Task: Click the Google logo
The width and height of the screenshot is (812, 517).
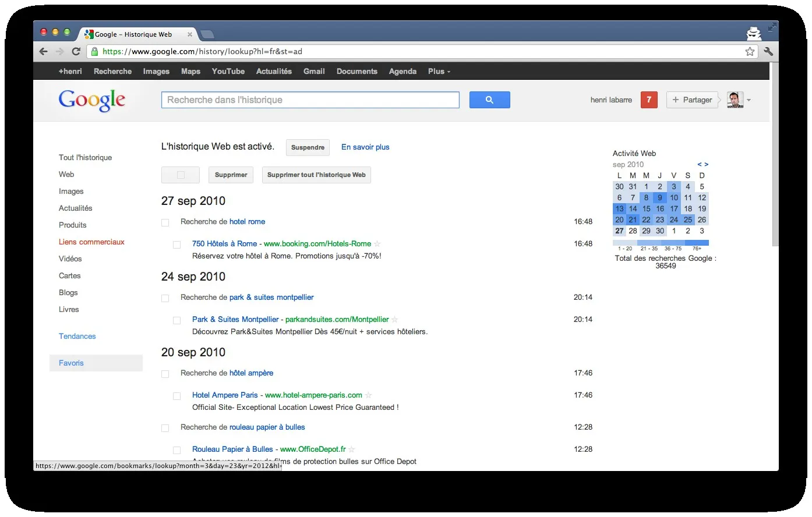Action: pos(92,100)
